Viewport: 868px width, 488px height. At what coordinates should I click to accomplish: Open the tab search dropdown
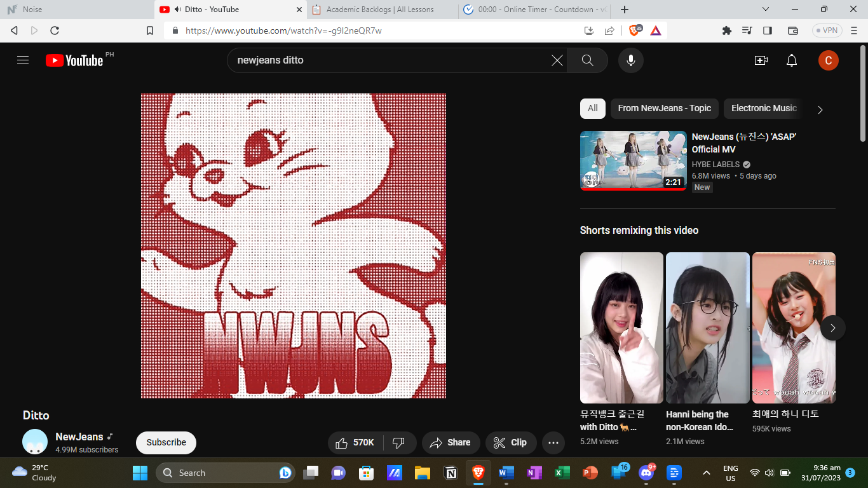pos(766,10)
